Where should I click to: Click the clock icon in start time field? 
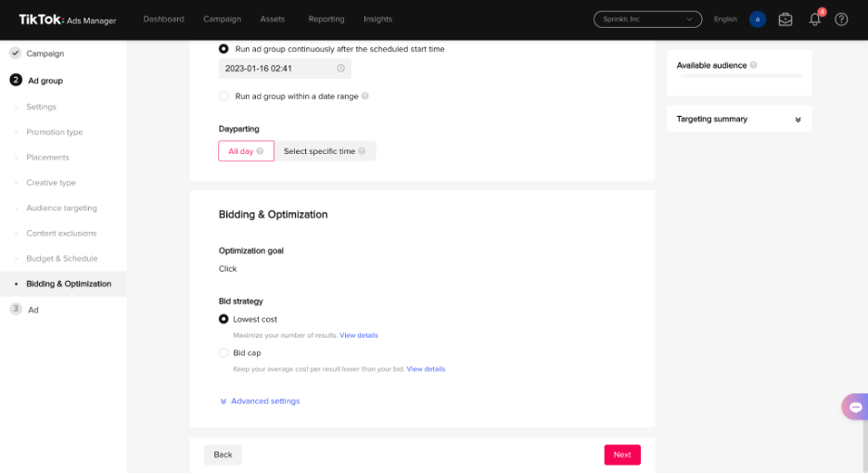(341, 68)
